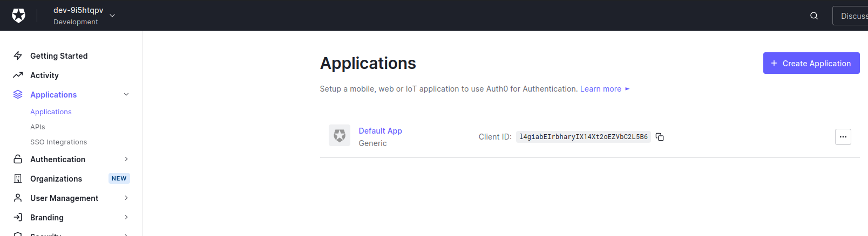Click the Discuss button in the top bar
868x236 pixels.
pos(850,16)
